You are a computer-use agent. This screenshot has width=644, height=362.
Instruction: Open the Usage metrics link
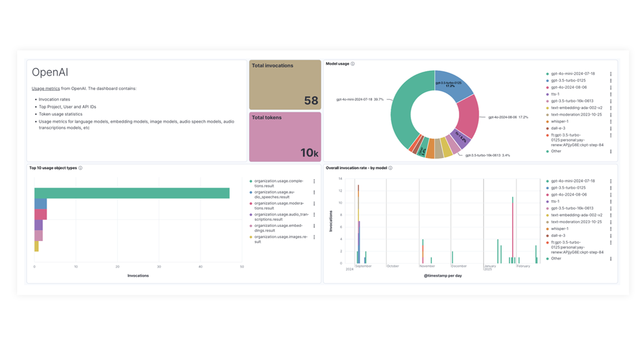(x=46, y=88)
